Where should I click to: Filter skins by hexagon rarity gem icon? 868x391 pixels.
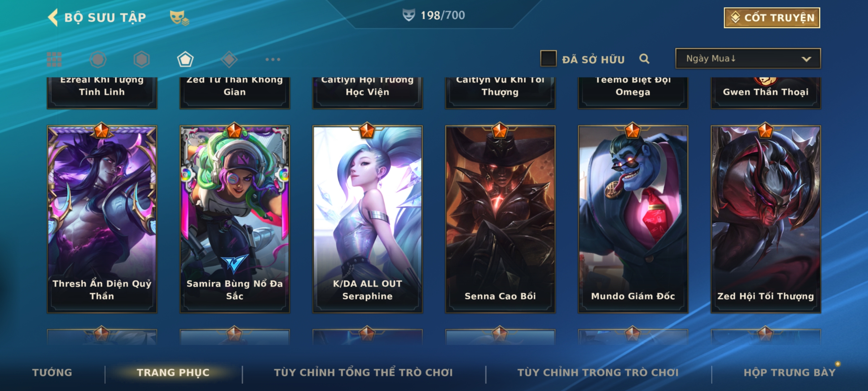pyautogui.click(x=141, y=59)
